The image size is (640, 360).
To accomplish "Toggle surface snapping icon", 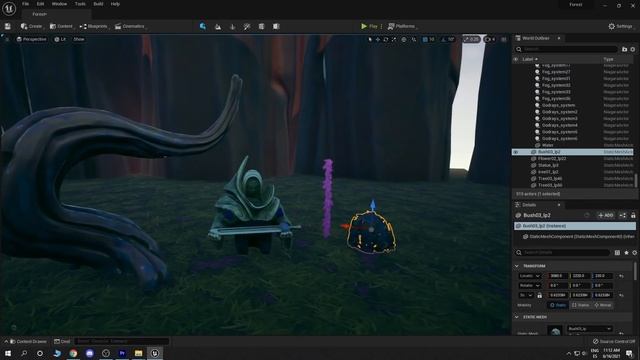I will coord(414,39).
